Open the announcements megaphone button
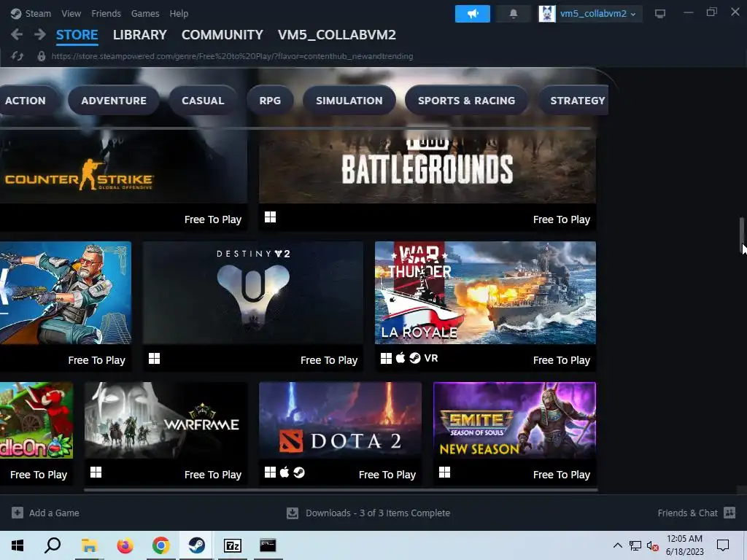747x560 pixels. tap(472, 14)
